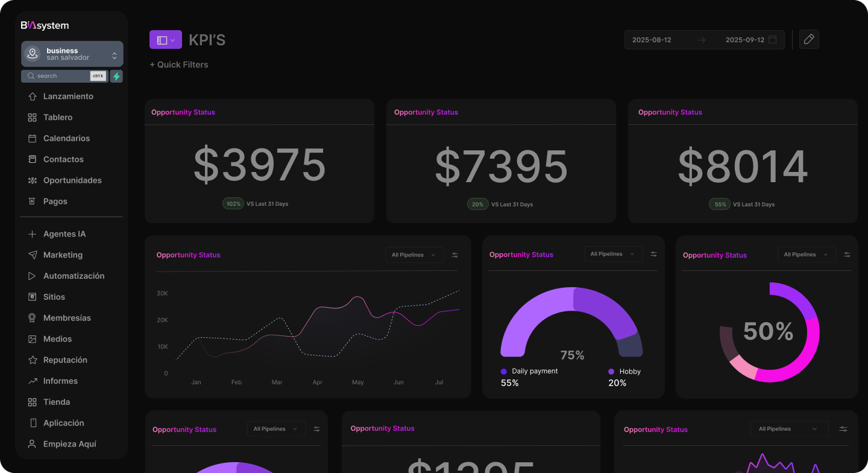
Task: Toggle the Daily payment legend item
Action: 529,372
